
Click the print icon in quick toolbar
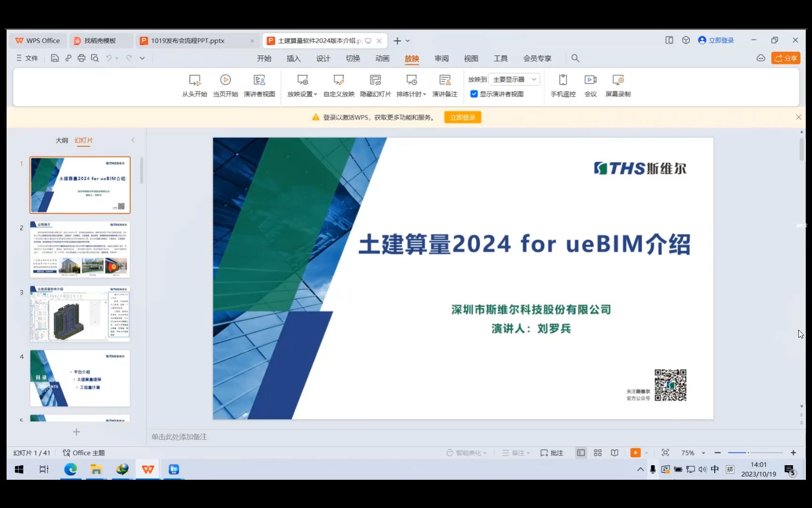click(81, 58)
